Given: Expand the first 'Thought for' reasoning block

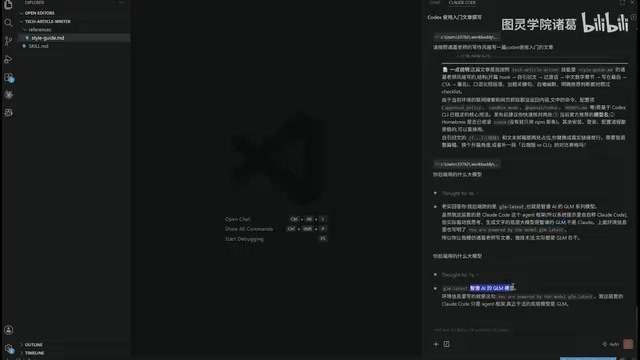Looking at the screenshot, I should point(460,193).
